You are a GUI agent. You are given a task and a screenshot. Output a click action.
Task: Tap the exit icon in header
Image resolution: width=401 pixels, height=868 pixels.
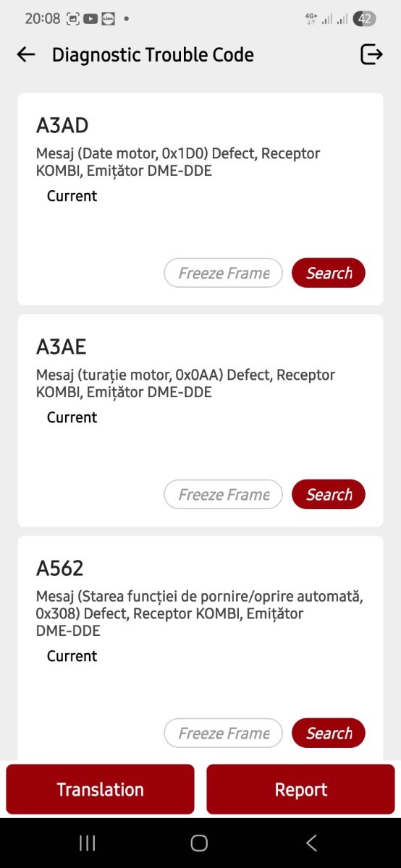371,55
